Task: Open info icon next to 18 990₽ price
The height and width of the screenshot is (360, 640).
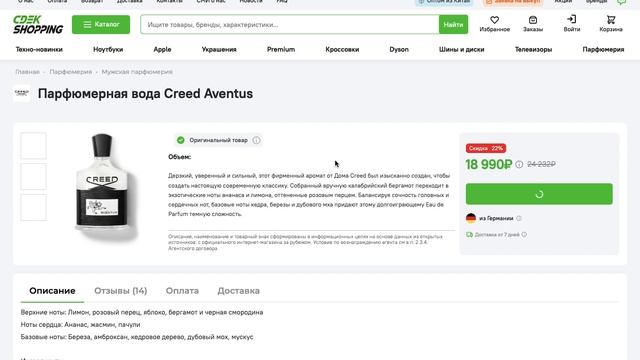Action: coord(519,164)
